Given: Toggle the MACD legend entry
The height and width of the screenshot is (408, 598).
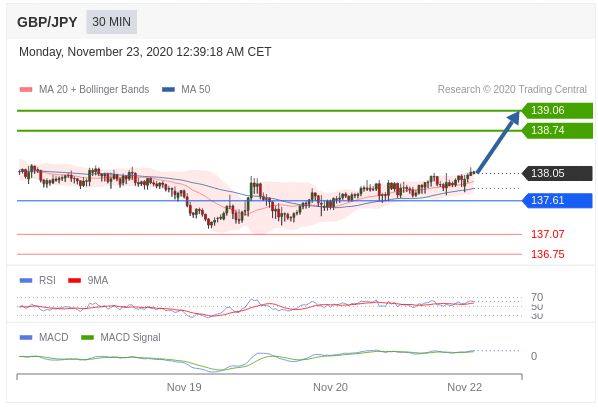Looking at the screenshot, I should [44, 337].
